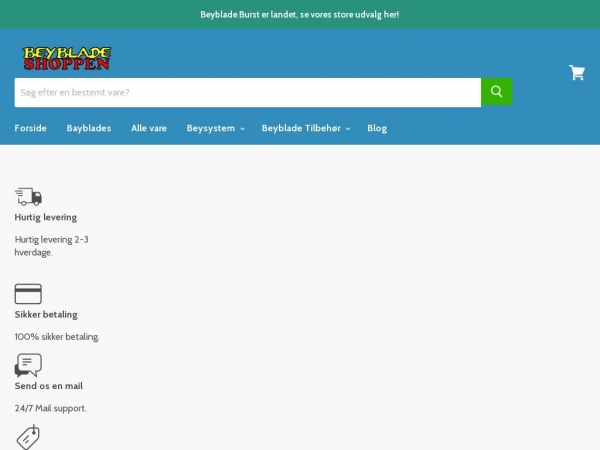Click the 'Hurtig levering' heading
600x450 pixels.
tap(46, 217)
